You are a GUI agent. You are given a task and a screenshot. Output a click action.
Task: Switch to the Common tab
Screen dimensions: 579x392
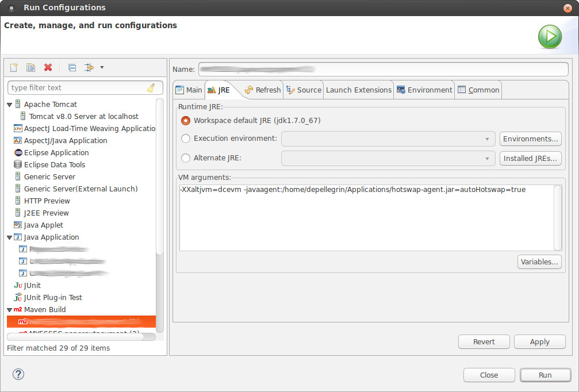click(x=478, y=90)
